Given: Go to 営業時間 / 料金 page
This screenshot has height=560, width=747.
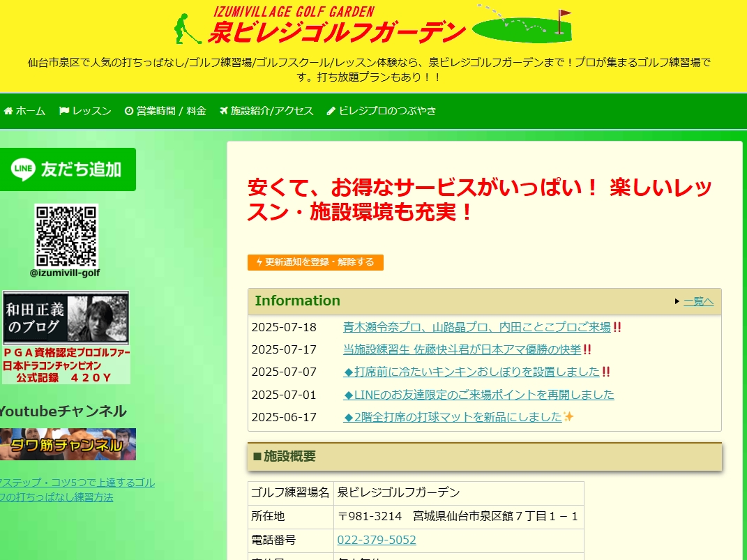Looking at the screenshot, I should pos(171,111).
